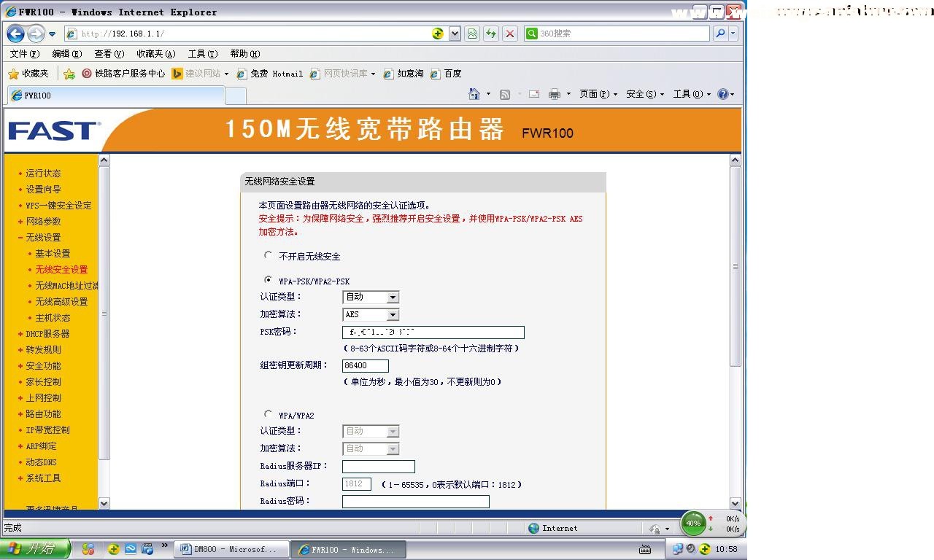This screenshot has height=560, width=934.
Task: Click the browser Forward arrow button
Action: (36, 34)
